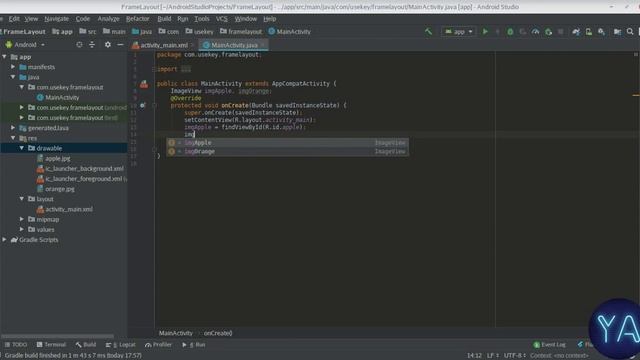Click the Project panel horizontal scrollbar
640x360 pixels.
coord(57,337)
